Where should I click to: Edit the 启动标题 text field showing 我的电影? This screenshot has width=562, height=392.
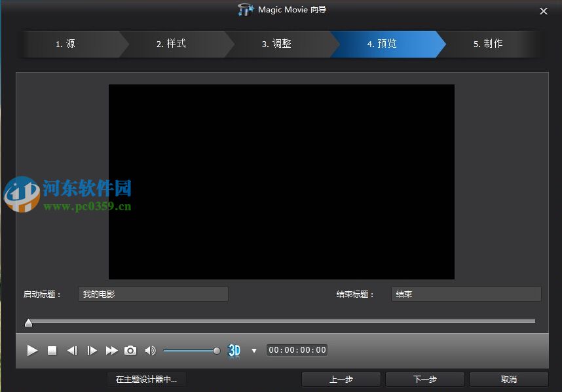click(153, 294)
